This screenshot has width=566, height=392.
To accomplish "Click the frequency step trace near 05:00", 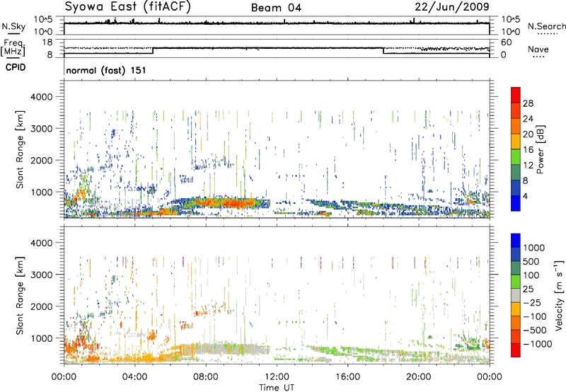I will pos(153,51).
